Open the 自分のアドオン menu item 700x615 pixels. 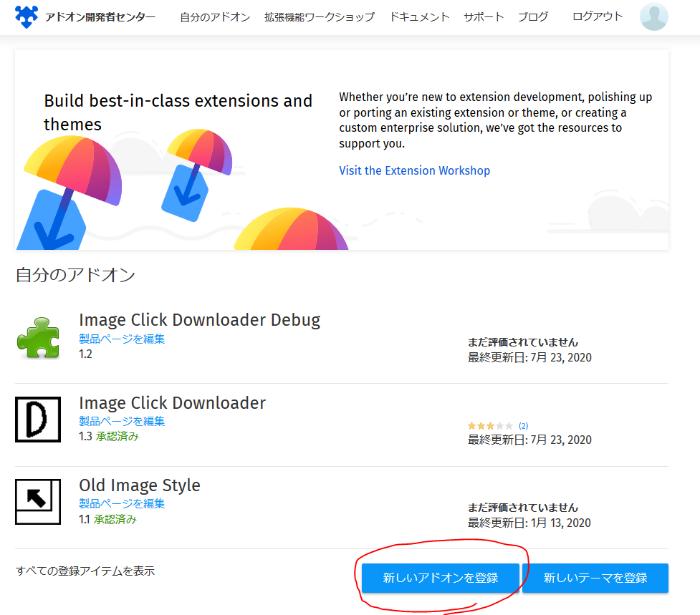215,17
